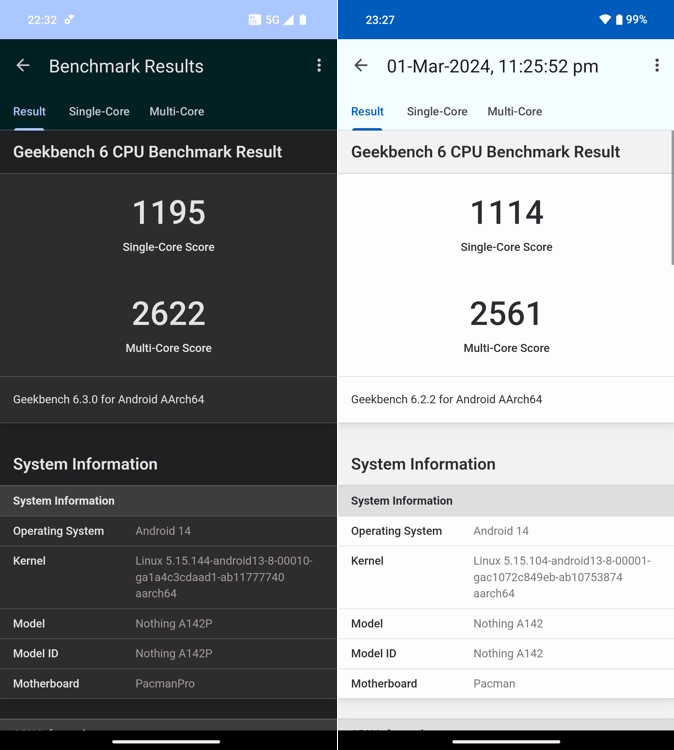
Task: Tap the 2622 multi-core score
Action: coord(168,314)
